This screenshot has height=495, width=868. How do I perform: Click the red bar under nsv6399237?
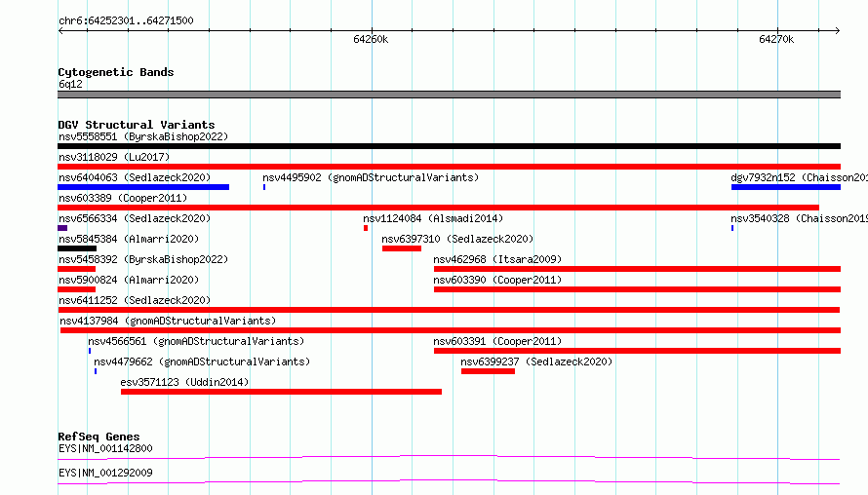coord(488,371)
